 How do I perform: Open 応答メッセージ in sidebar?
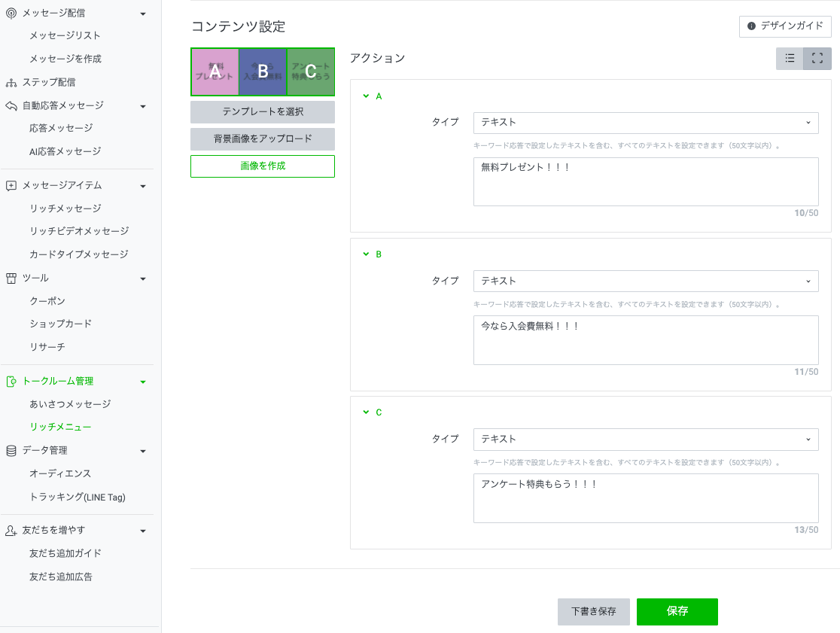click(61, 128)
